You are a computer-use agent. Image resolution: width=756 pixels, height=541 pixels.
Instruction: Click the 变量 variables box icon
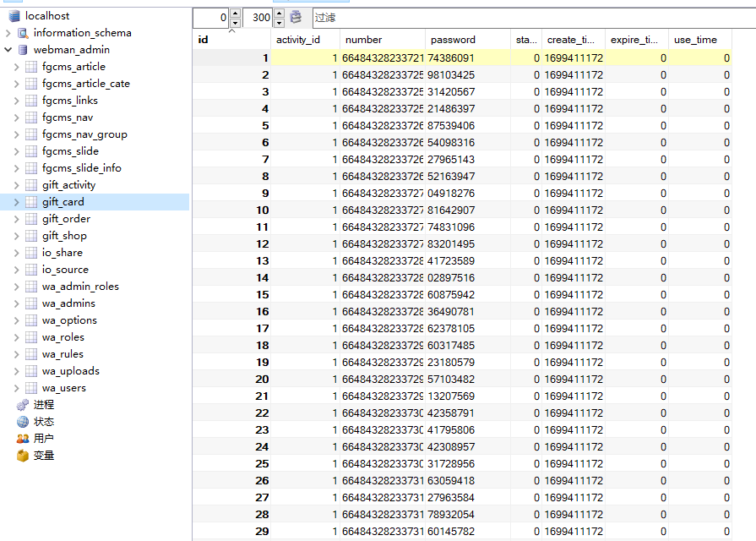point(23,455)
